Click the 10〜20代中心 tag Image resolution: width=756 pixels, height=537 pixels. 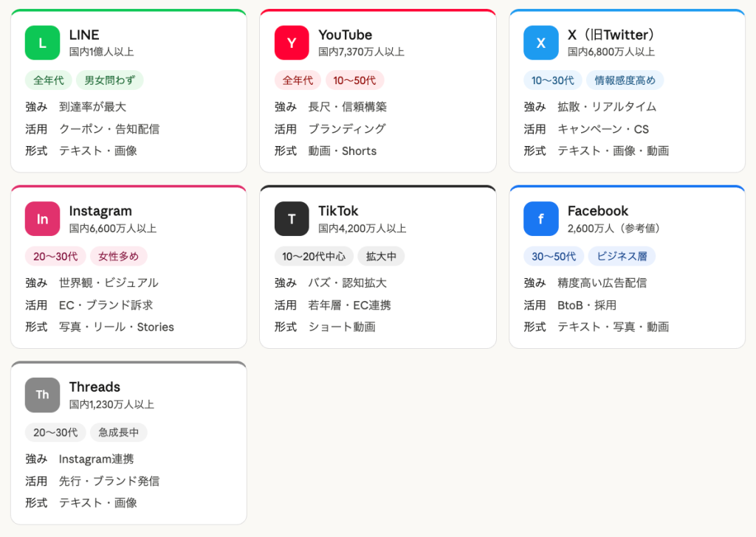[314, 257]
